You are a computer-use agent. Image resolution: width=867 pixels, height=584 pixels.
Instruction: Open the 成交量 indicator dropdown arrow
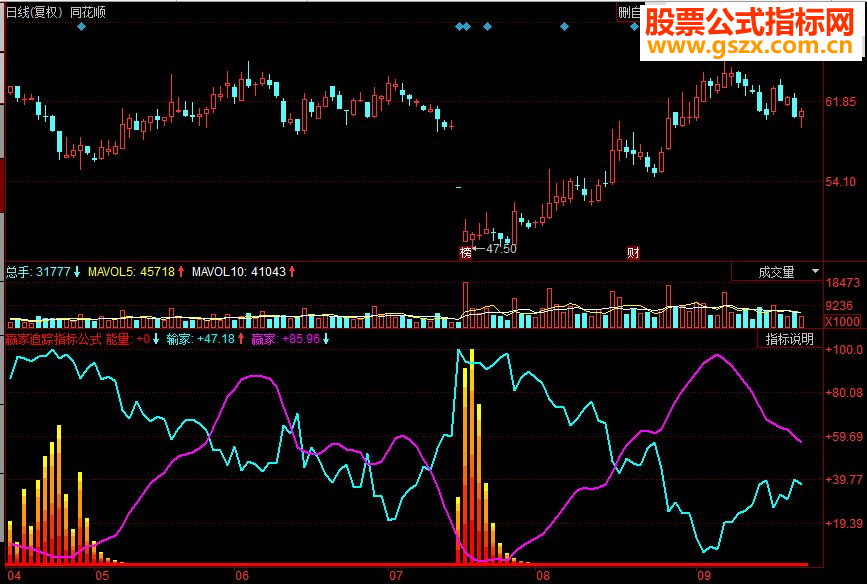pyautogui.click(x=815, y=272)
